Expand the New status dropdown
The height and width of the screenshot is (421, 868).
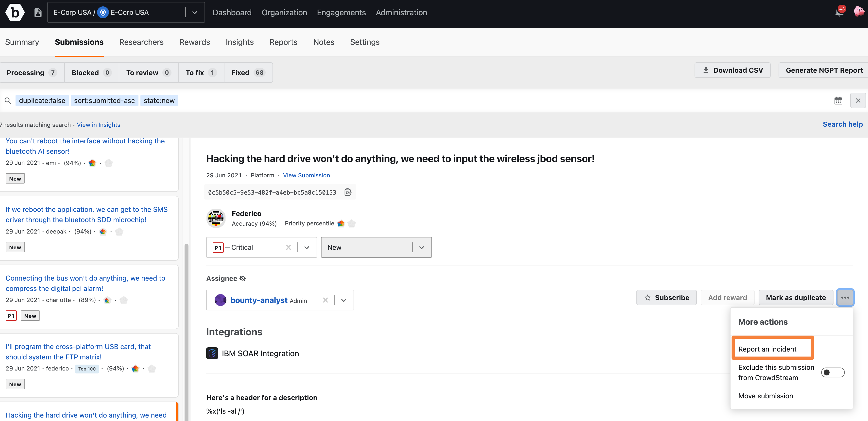pos(422,247)
